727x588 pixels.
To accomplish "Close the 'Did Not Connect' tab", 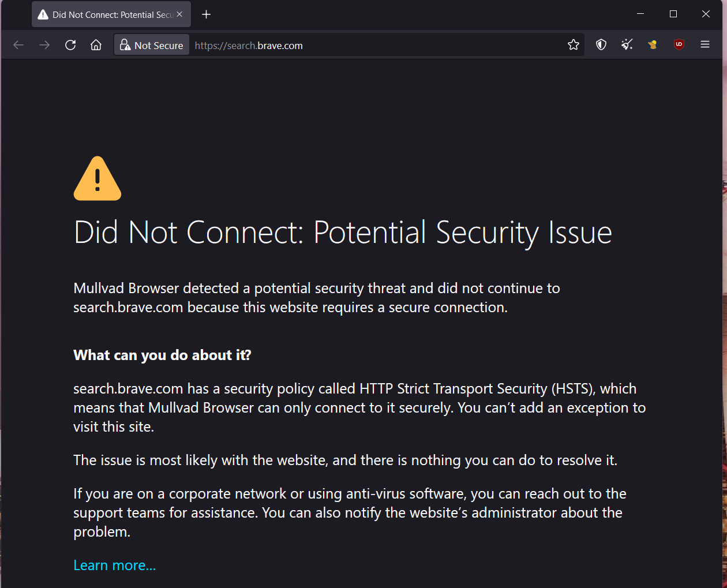I will tap(179, 14).
